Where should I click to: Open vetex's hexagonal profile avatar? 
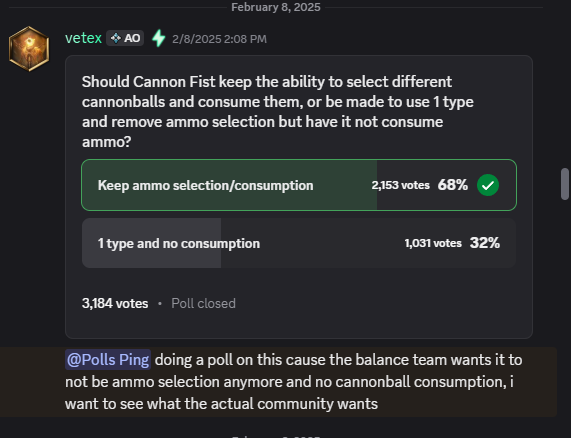click(29, 48)
